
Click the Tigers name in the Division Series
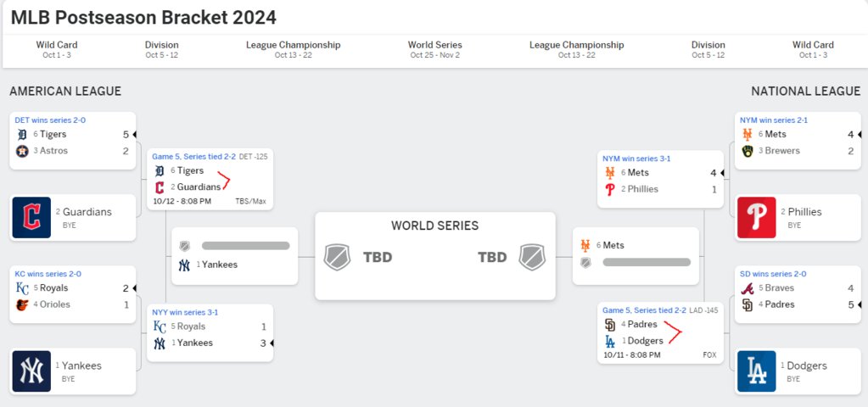tap(190, 171)
